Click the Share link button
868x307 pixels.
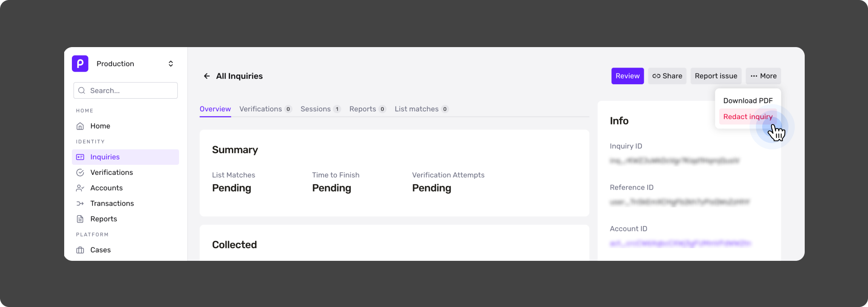click(667, 76)
